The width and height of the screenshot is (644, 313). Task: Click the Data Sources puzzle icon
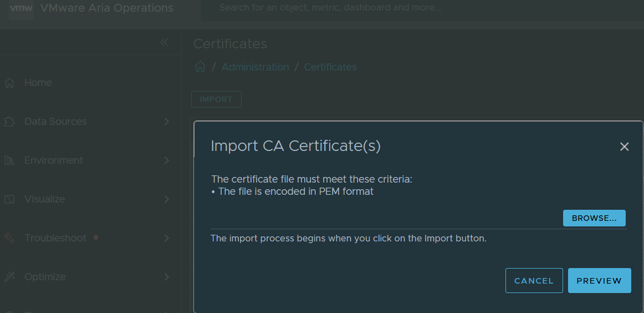click(9, 122)
